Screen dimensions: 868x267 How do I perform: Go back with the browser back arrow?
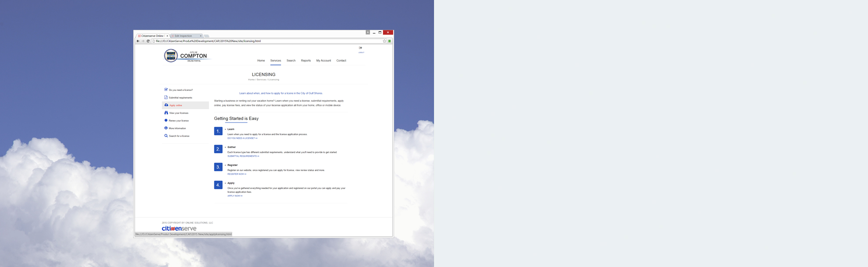pyautogui.click(x=138, y=41)
